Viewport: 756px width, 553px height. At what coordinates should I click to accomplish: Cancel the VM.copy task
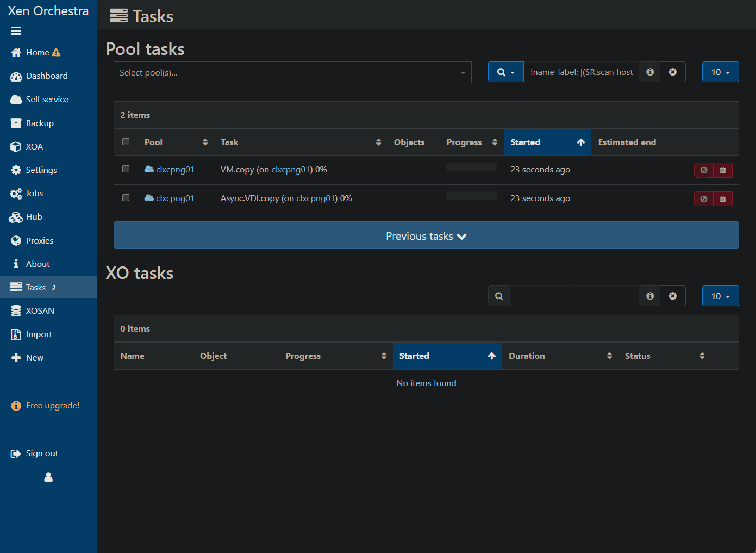pos(703,170)
